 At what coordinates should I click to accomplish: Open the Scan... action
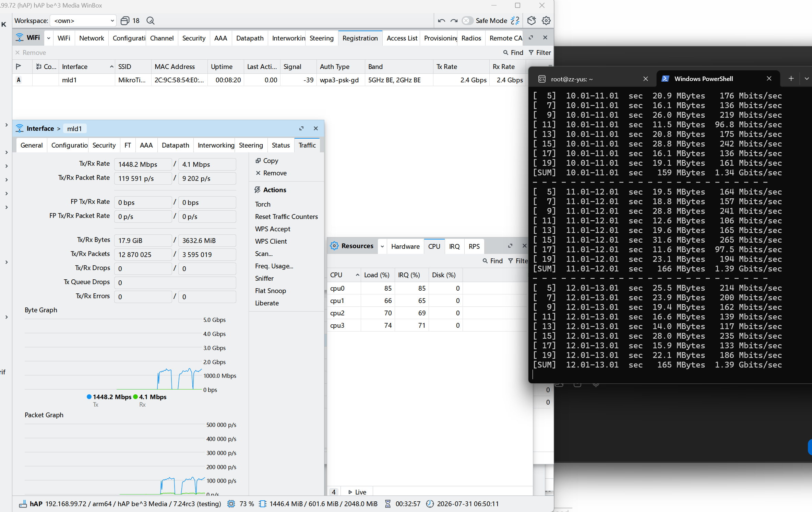[x=264, y=254]
